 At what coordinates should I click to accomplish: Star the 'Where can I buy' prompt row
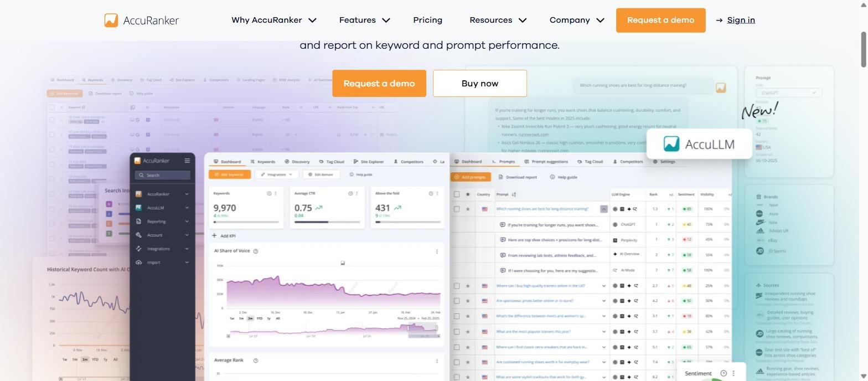pos(468,286)
